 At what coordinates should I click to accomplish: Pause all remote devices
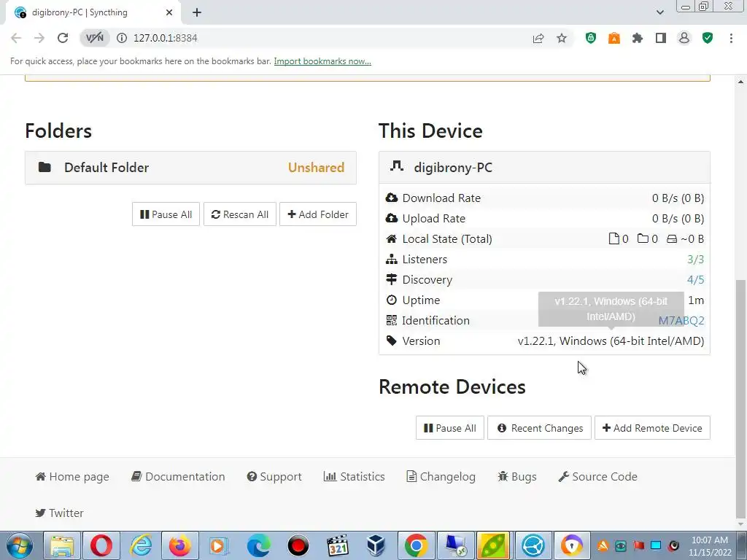coord(449,428)
